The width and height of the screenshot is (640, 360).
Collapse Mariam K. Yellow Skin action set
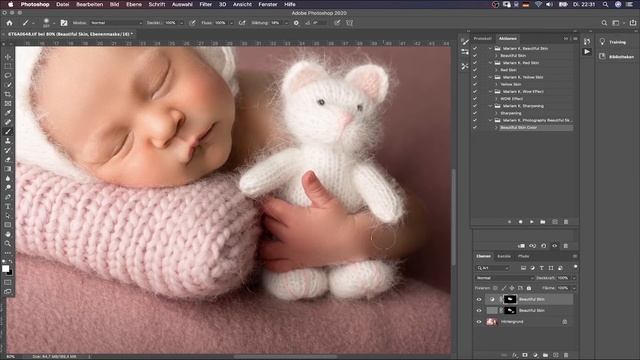(x=490, y=77)
